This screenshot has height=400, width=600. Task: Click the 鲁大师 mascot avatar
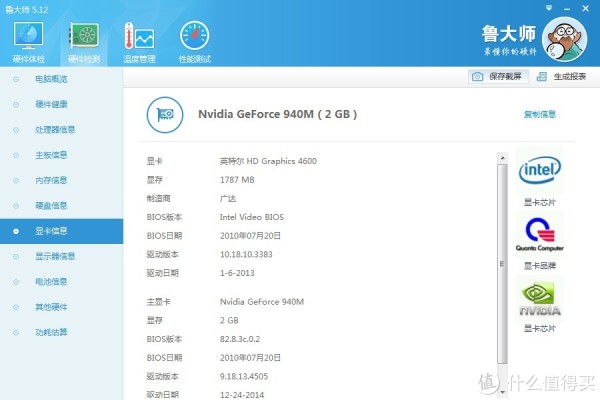(564, 39)
